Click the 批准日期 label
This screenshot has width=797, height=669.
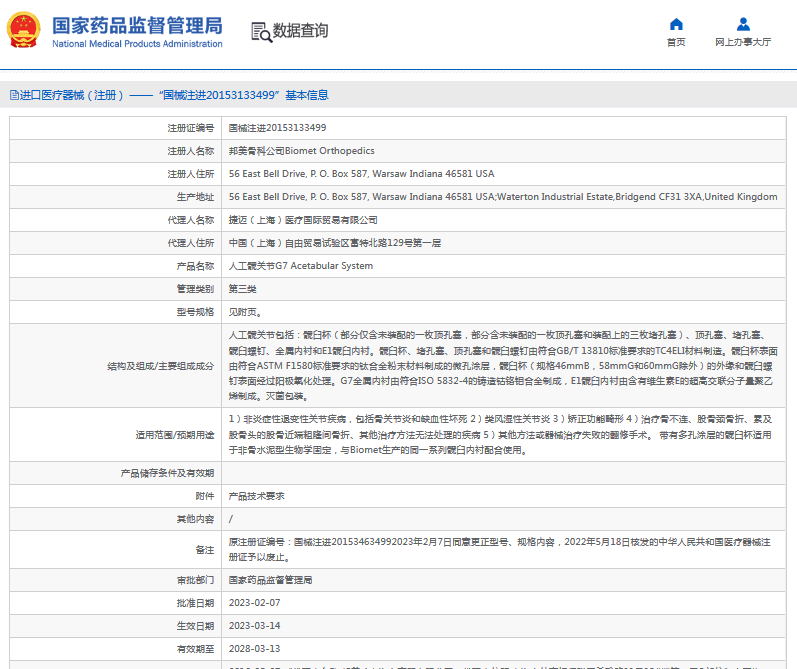pyautogui.click(x=196, y=603)
